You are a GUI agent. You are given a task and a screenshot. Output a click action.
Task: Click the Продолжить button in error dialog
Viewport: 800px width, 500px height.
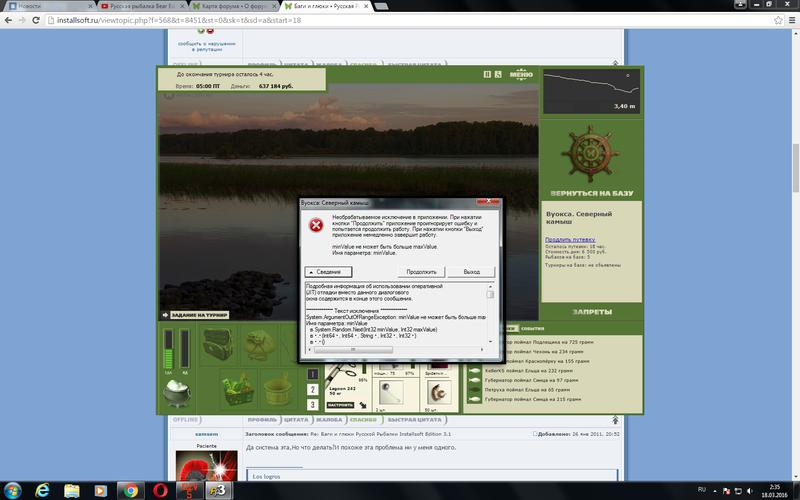tap(421, 272)
